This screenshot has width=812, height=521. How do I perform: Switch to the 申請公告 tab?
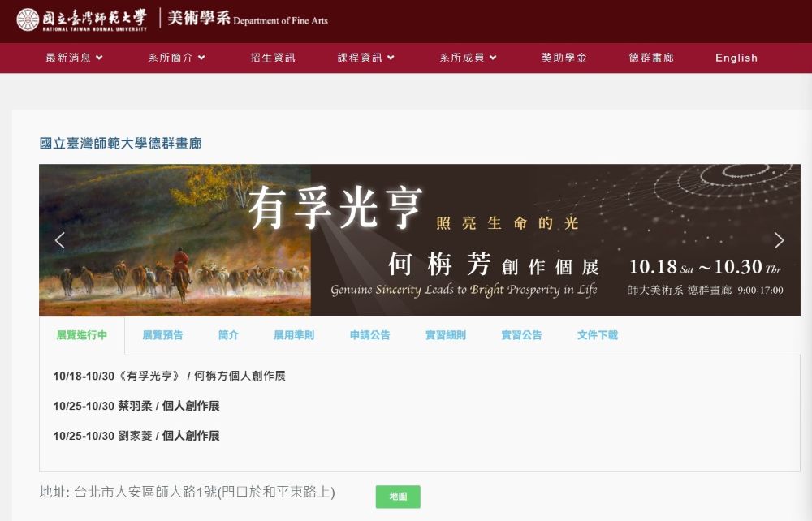click(x=369, y=335)
